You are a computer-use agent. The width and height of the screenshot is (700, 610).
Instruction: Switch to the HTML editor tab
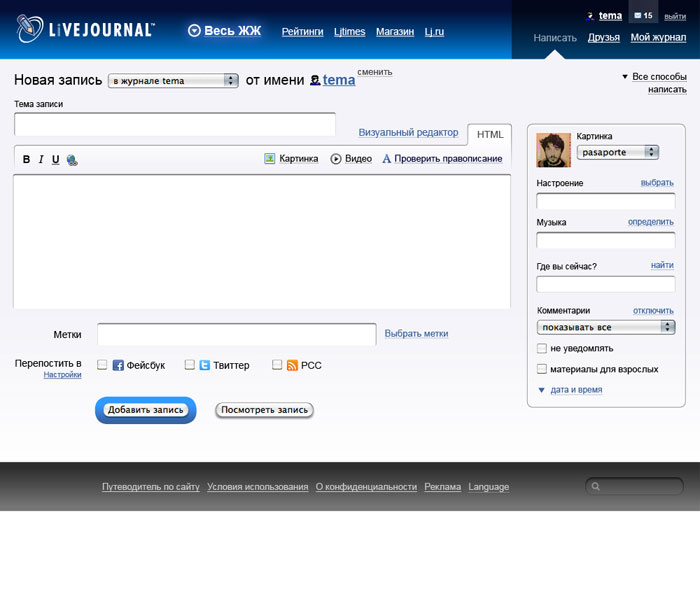click(x=490, y=134)
